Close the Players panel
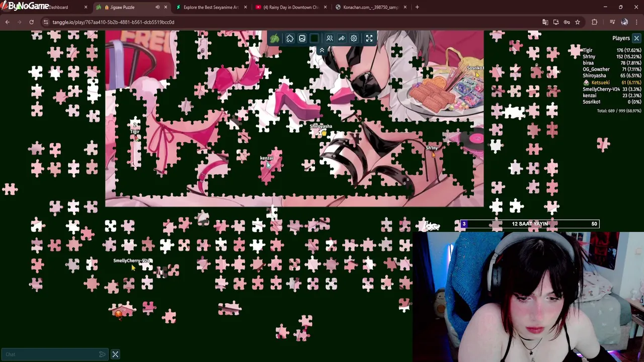This screenshot has height=362, width=644. point(636,38)
